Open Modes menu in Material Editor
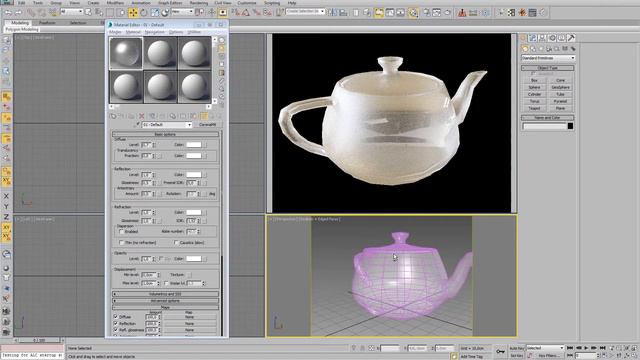Viewport: 640px width, 360px height. click(x=115, y=32)
